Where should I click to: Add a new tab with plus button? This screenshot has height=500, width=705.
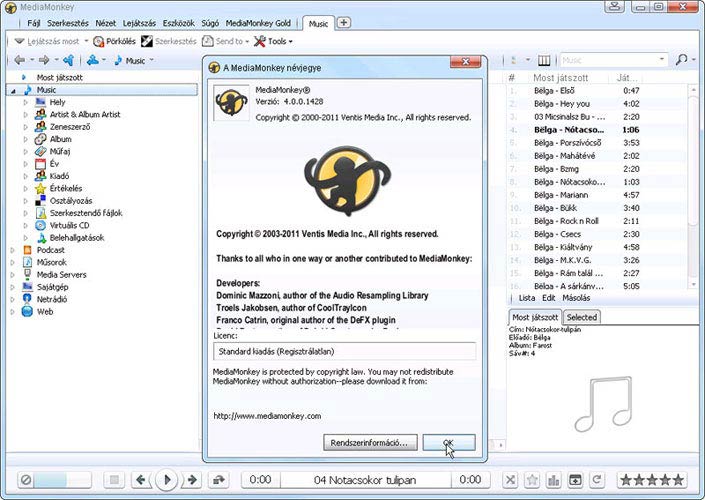tap(344, 22)
